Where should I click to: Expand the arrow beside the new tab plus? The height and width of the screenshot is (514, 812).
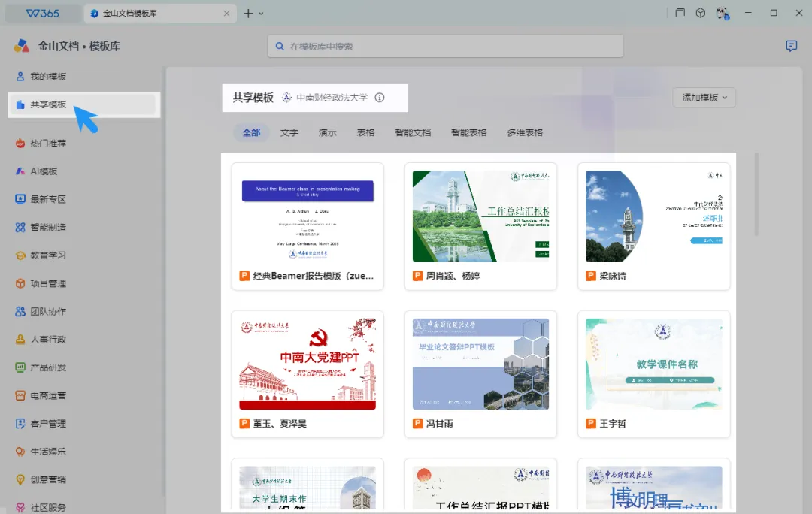[261, 14]
